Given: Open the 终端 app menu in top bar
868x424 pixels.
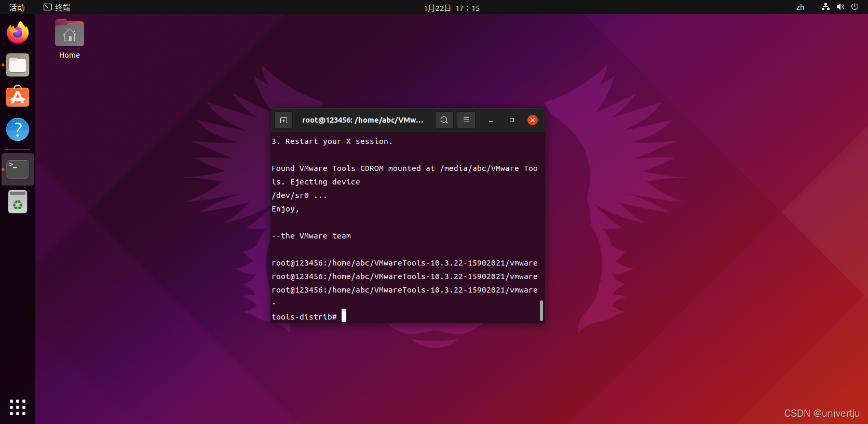Looking at the screenshot, I should 57,7.
